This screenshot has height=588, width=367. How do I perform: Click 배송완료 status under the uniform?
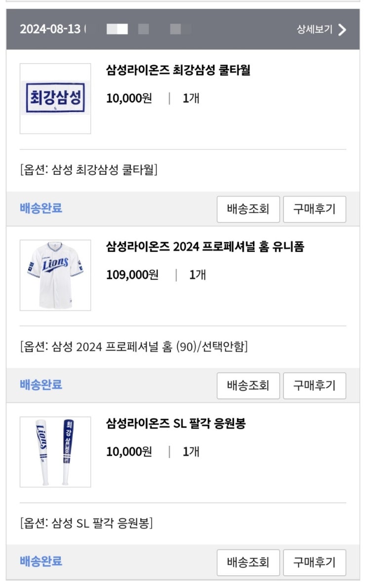pyautogui.click(x=41, y=385)
